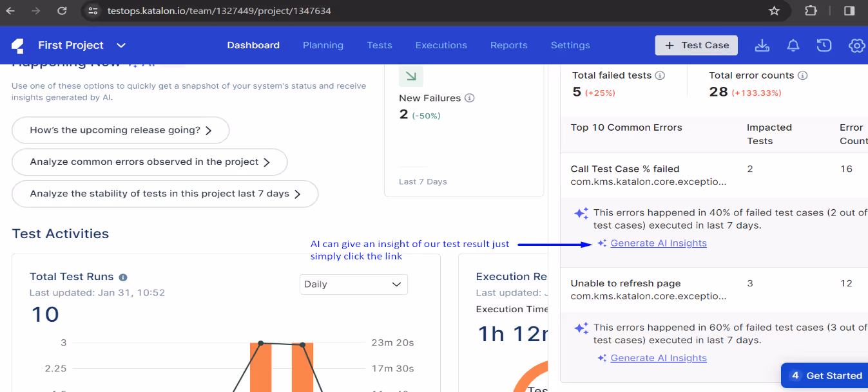Click the error count value 12

(x=846, y=283)
